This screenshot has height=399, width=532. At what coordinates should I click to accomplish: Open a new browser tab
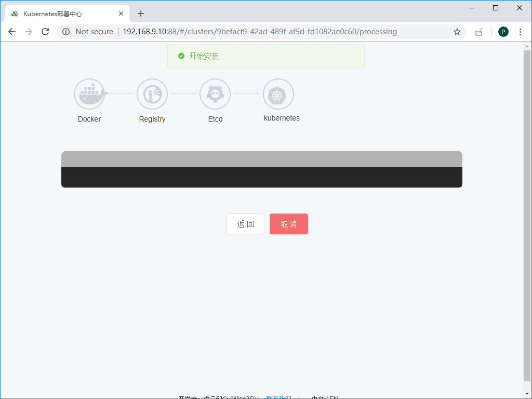140,14
